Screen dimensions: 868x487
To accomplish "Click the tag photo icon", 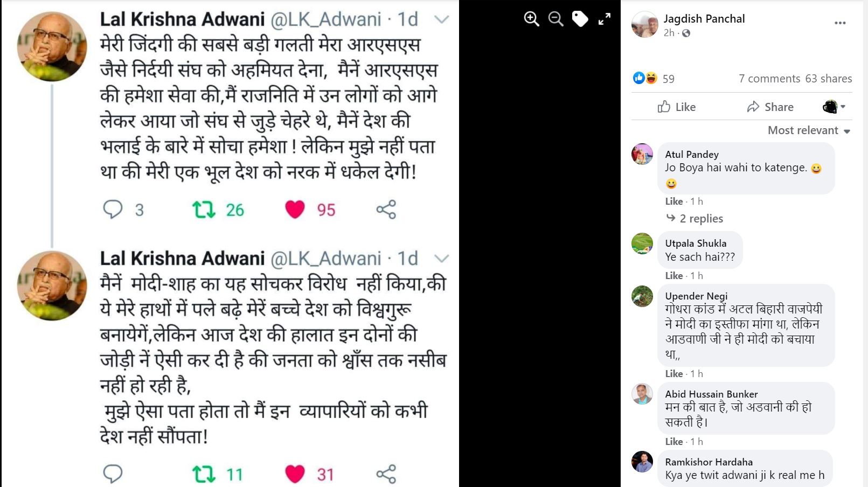I will 580,19.
